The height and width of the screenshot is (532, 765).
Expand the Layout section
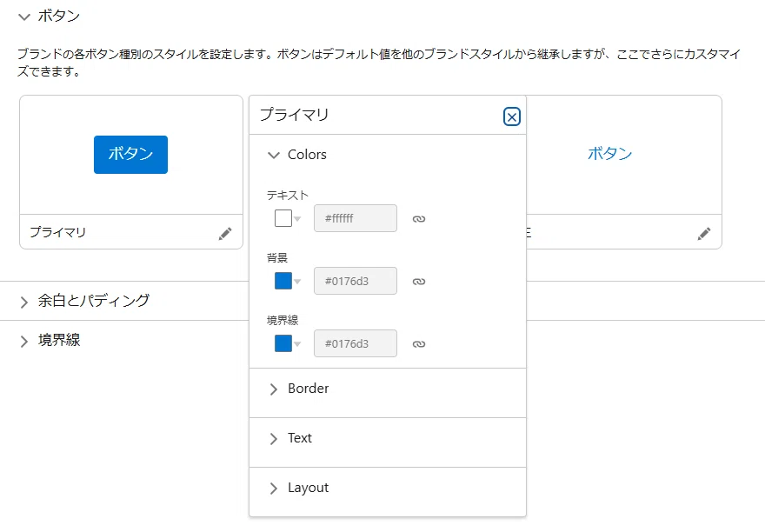point(274,489)
